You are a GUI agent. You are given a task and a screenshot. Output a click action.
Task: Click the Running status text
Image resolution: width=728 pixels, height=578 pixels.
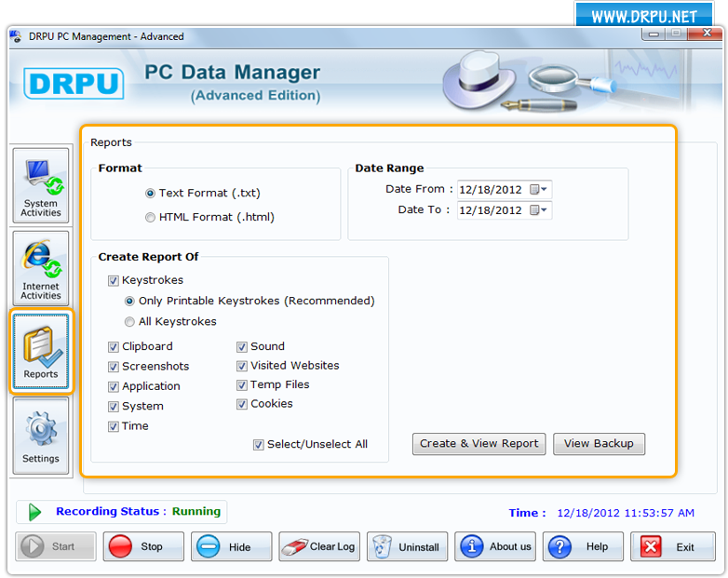click(195, 512)
